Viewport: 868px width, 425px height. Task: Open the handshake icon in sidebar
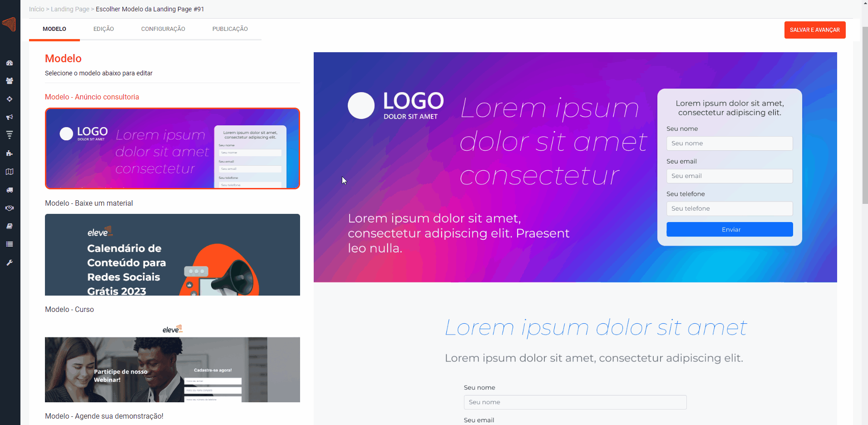pos(10,208)
